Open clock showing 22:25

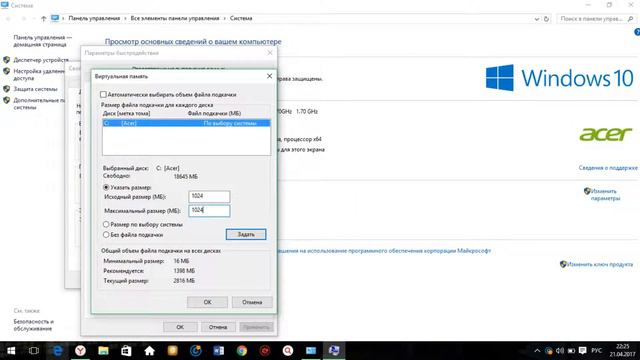point(621,351)
